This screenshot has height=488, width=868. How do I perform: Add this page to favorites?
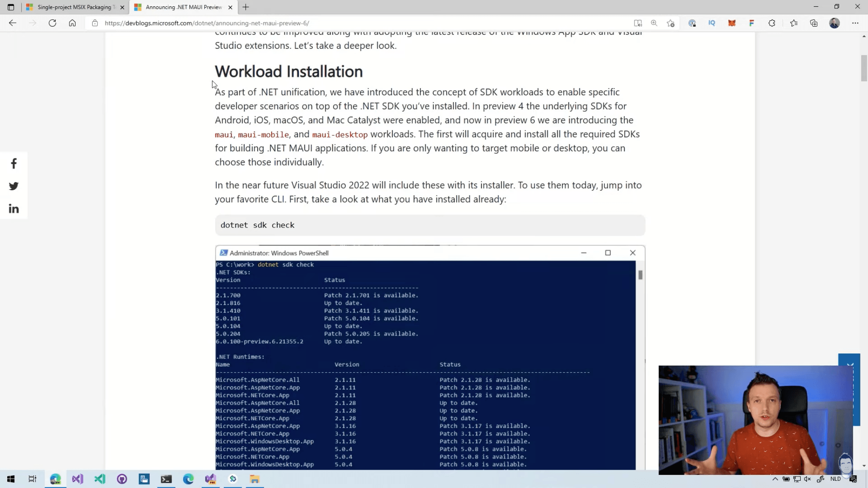[670, 23]
